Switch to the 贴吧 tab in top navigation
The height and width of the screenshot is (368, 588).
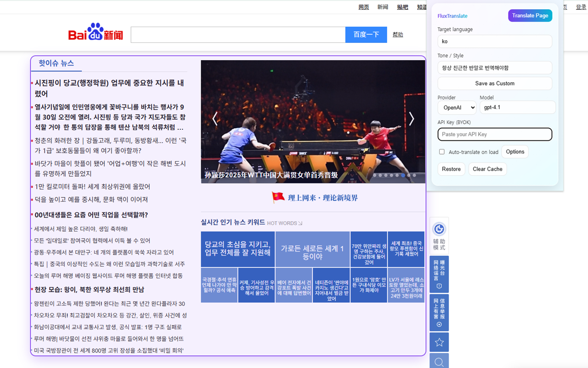(402, 7)
